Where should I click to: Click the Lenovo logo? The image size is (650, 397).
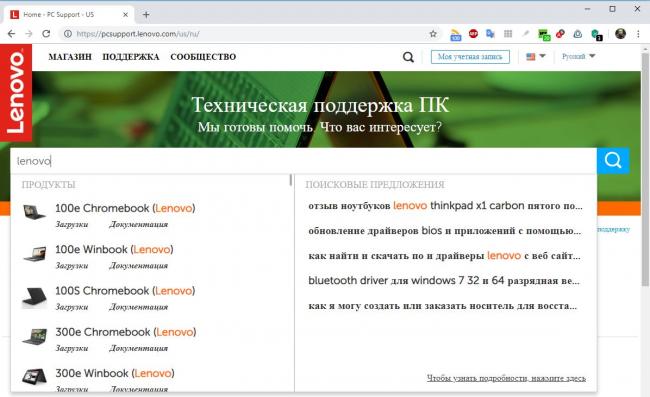click(16, 93)
